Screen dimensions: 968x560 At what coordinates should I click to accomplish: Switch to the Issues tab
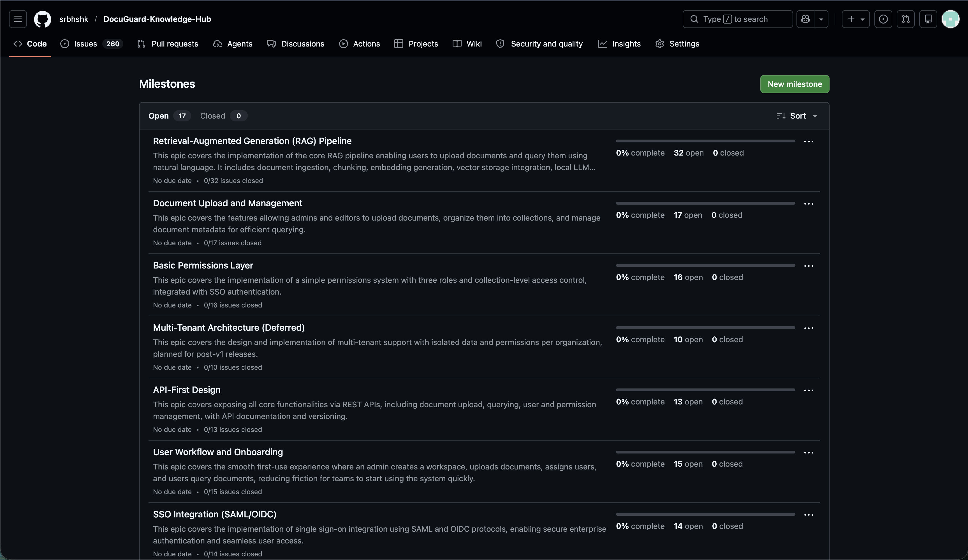click(x=91, y=44)
